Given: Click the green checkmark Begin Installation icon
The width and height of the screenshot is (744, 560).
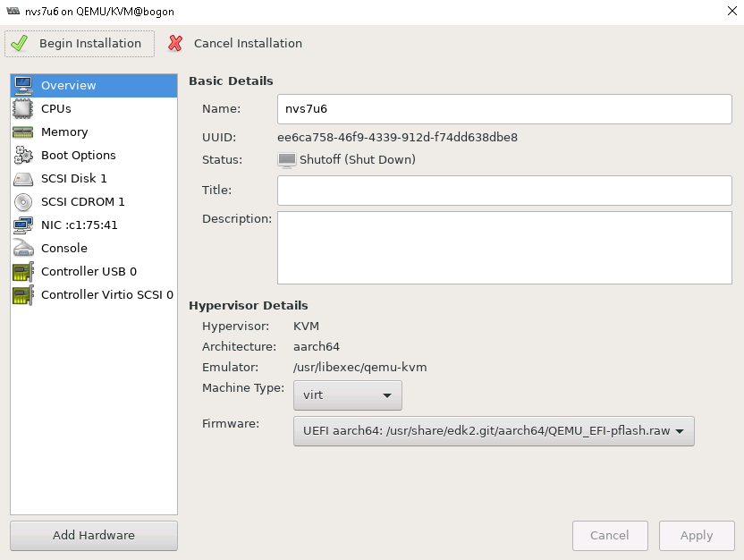Looking at the screenshot, I should [x=20, y=43].
